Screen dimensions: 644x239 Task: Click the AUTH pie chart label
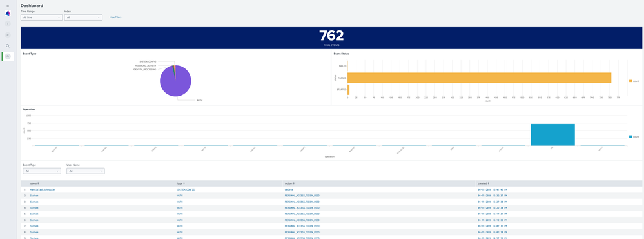[x=200, y=100]
